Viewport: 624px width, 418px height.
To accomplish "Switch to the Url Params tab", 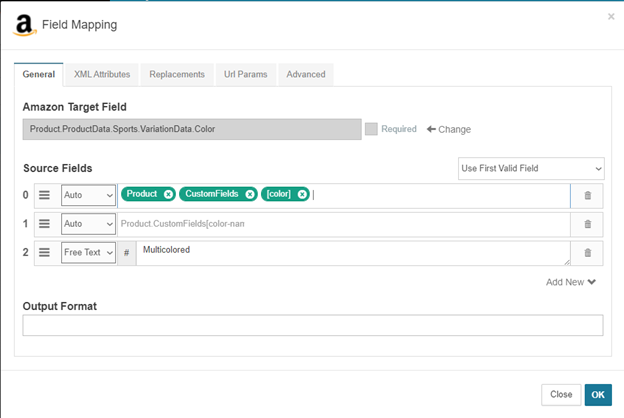I will coord(246,74).
